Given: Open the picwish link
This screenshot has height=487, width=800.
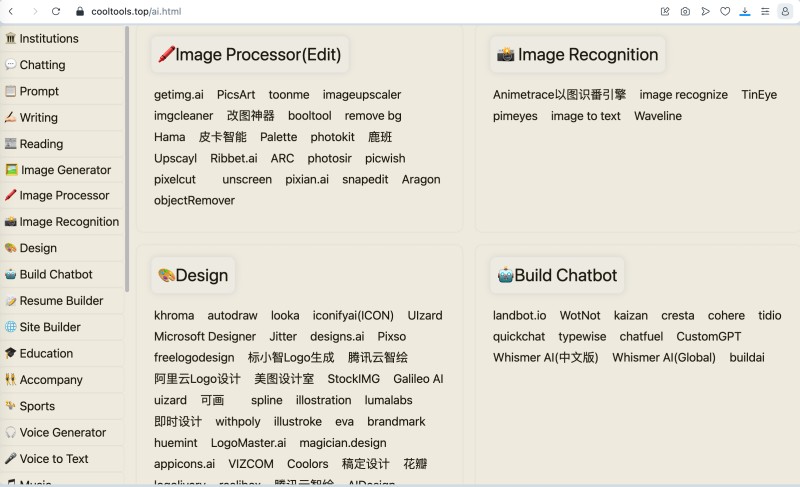Looking at the screenshot, I should 385,159.
